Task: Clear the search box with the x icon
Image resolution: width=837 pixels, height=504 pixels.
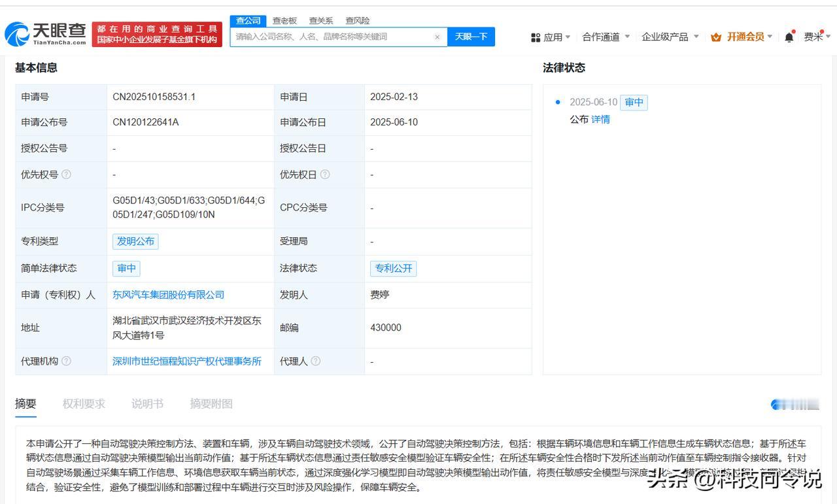Action: 437,37
